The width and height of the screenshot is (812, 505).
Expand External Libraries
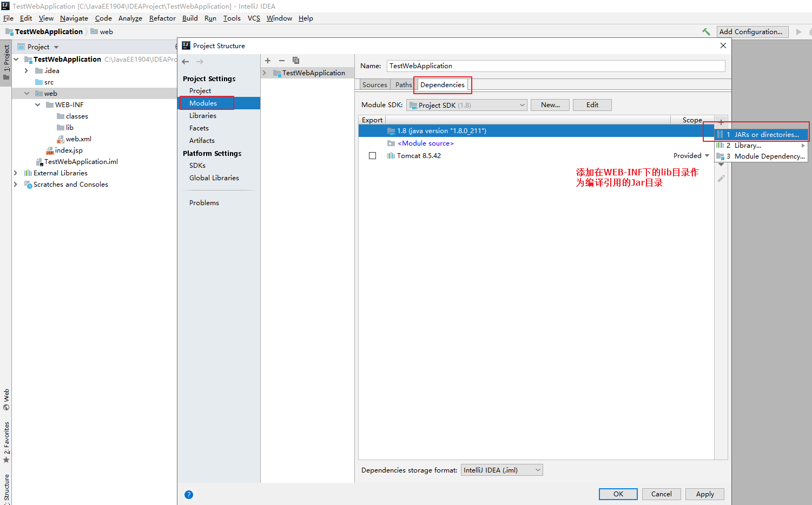click(16, 173)
